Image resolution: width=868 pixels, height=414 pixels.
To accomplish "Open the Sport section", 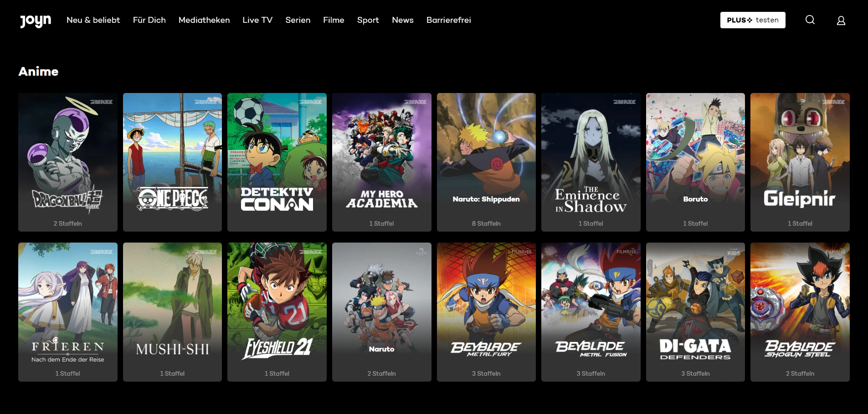I will point(368,20).
